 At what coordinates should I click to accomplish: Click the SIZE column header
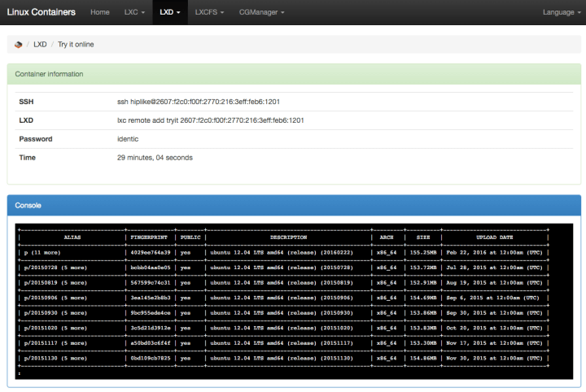coord(423,237)
